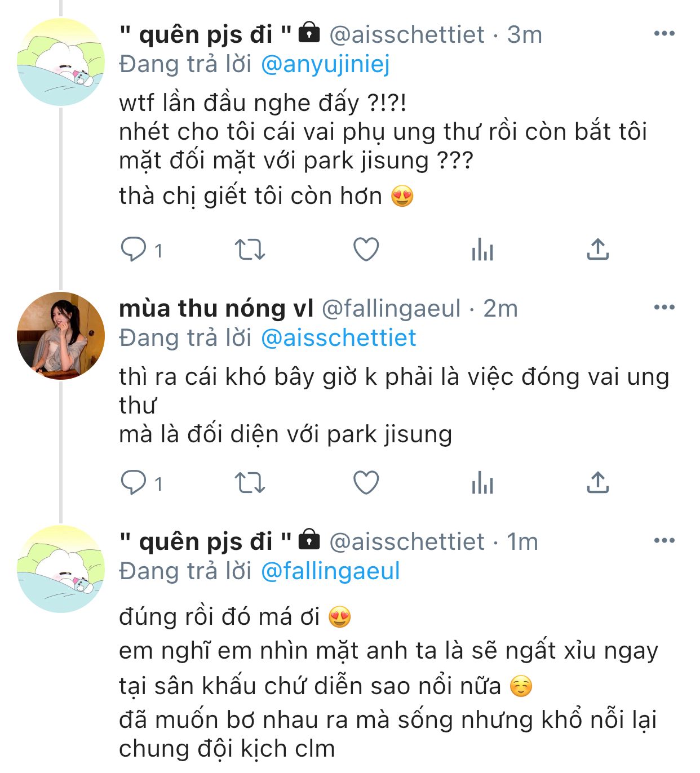Reply to fallingaeul's tweet
700x773 pixels.
click(134, 483)
